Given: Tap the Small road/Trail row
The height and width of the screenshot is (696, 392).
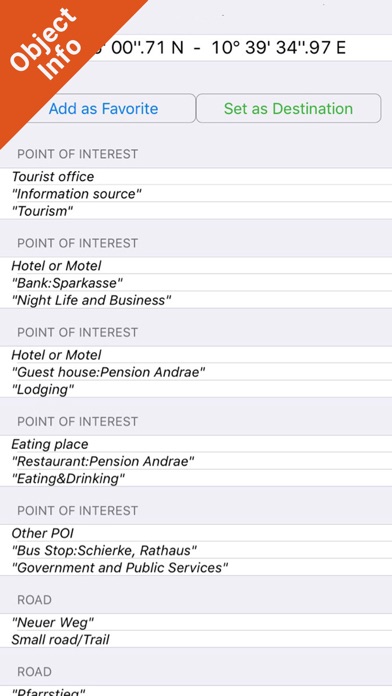Looking at the screenshot, I should (x=196, y=640).
